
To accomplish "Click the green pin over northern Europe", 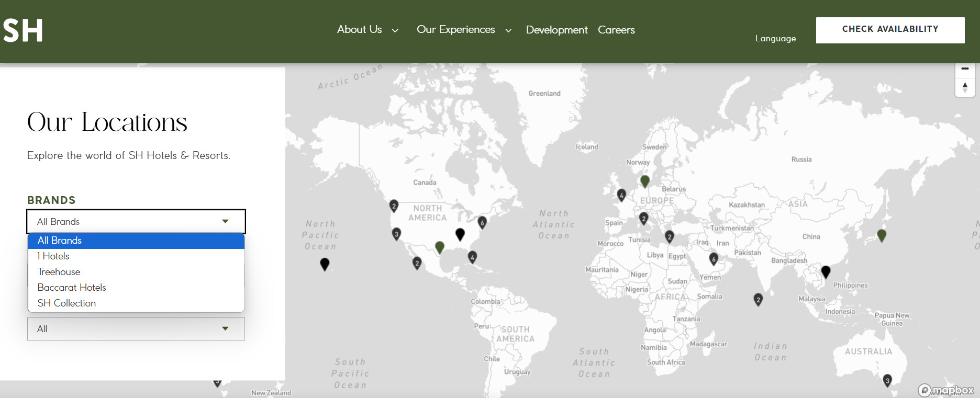I will click(645, 181).
